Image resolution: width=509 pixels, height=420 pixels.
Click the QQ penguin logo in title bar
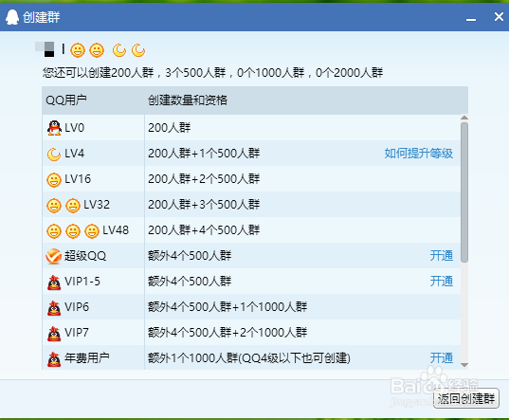tap(12, 17)
